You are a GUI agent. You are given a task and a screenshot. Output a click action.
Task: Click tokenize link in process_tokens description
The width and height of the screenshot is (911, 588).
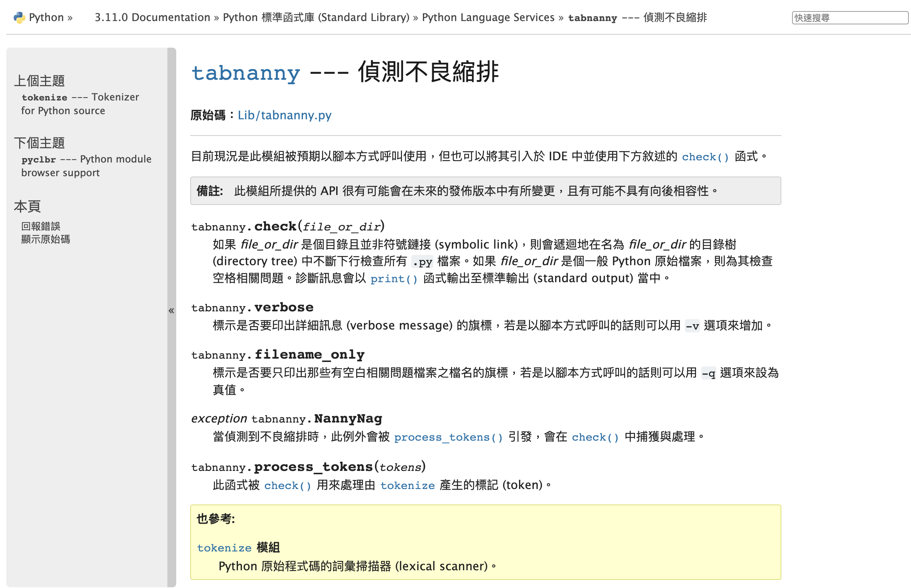pos(407,486)
